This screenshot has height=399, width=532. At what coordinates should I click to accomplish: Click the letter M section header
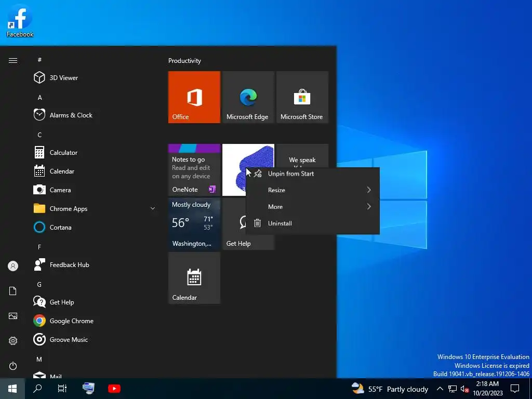[x=39, y=359]
